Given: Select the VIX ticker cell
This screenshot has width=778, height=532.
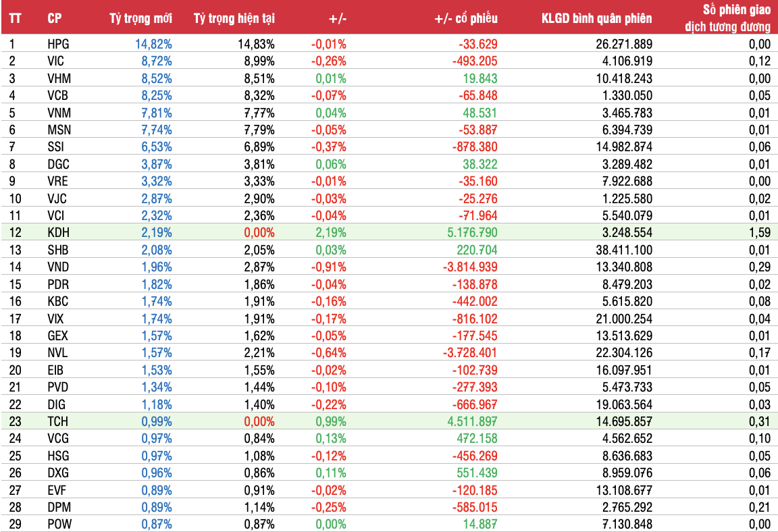Looking at the screenshot, I should pyautogui.click(x=55, y=318).
